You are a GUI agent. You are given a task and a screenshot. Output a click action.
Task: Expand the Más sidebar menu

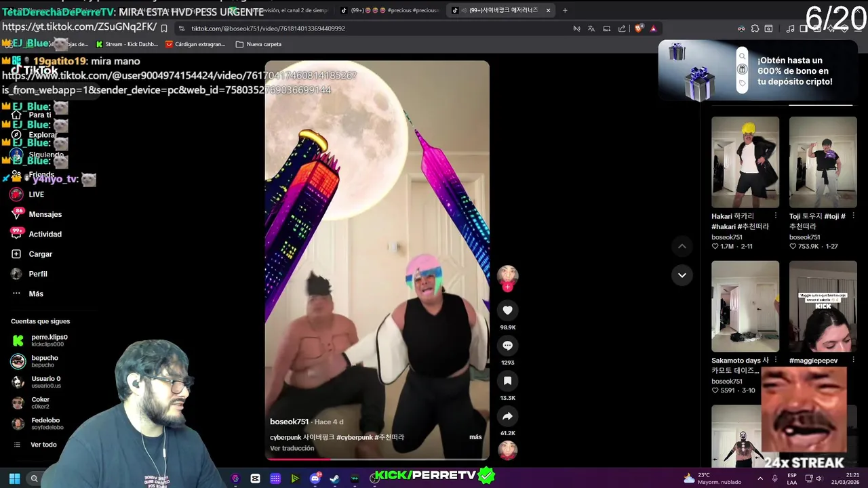click(27, 293)
